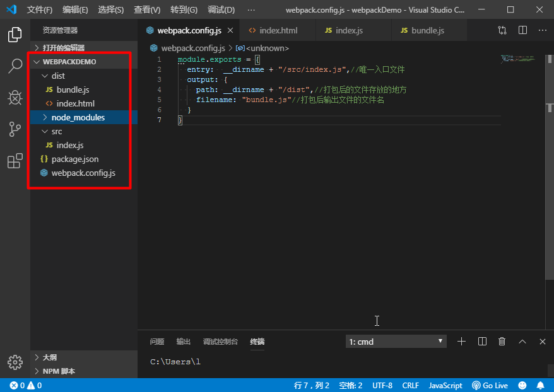Click the Open Changes compare icon
Image resolution: width=554 pixels, height=392 pixels.
click(x=502, y=30)
